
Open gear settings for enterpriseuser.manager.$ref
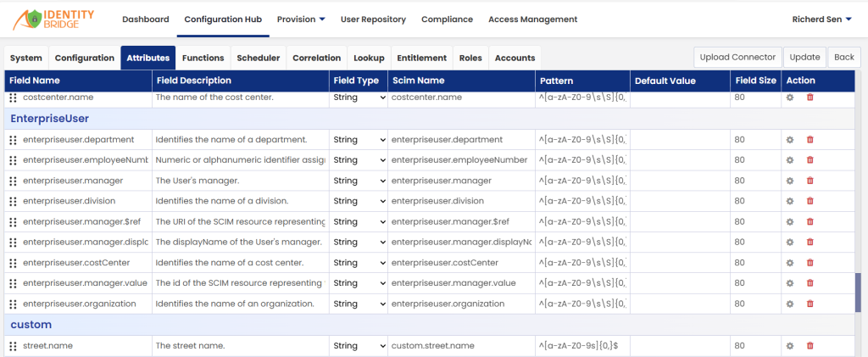(790, 221)
